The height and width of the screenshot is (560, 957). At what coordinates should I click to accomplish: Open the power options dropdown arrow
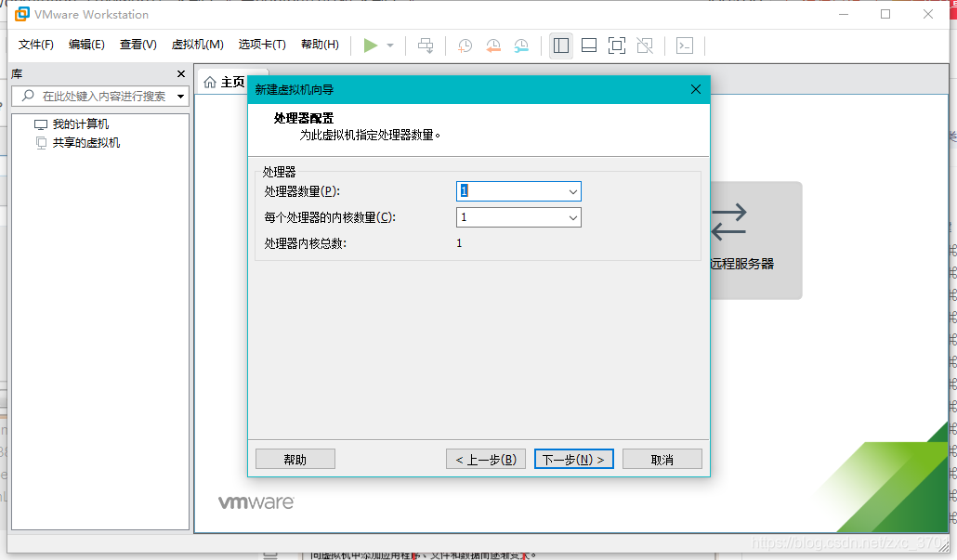pyautogui.click(x=390, y=46)
